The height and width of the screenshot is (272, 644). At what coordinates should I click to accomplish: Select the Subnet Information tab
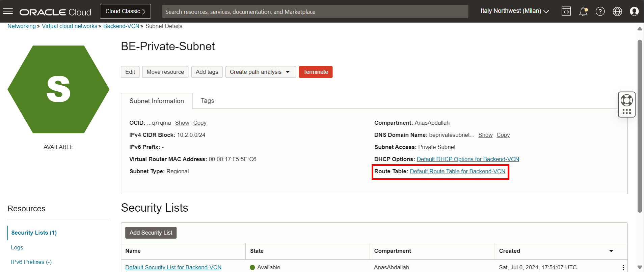coord(157,101)
